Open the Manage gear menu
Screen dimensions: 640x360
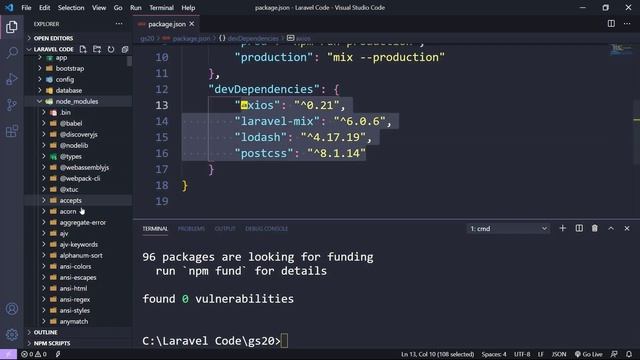(x=12, y=335)
